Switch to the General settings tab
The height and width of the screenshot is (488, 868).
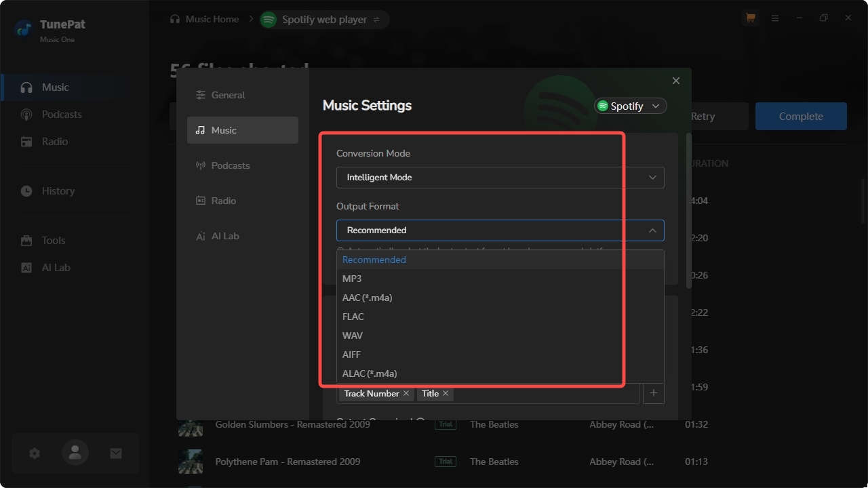coord(229,95)
